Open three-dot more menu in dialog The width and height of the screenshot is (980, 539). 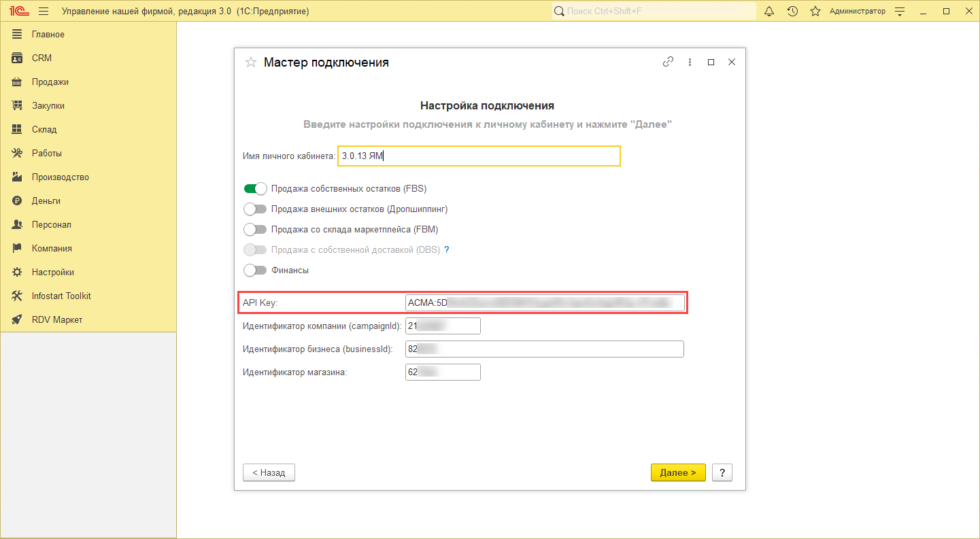coord(690,62)
